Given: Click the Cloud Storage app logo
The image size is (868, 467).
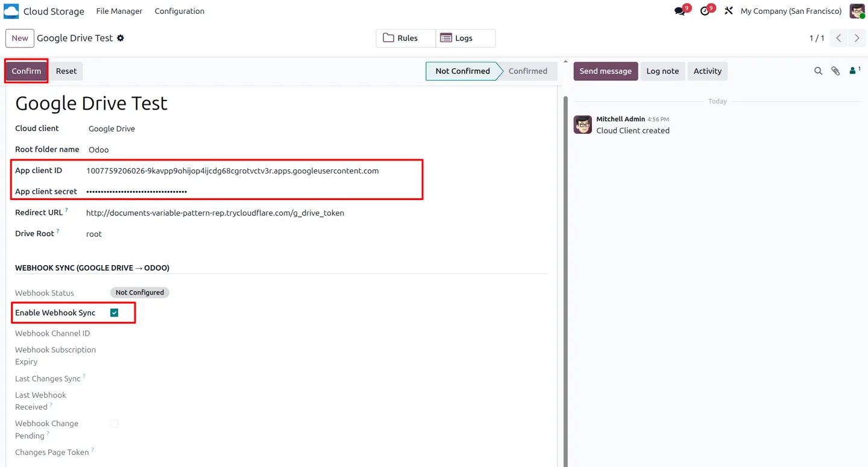Looking at the screenshot, I should (x=11, y=11).
